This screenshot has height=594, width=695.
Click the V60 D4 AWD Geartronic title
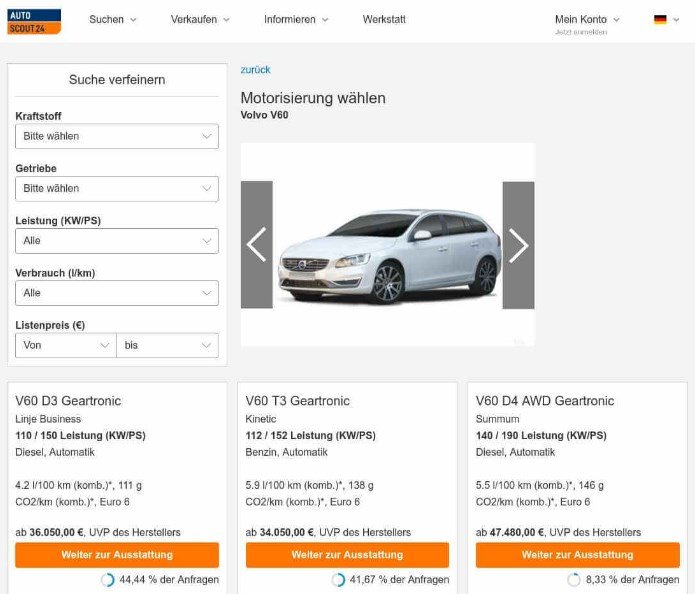545,401
